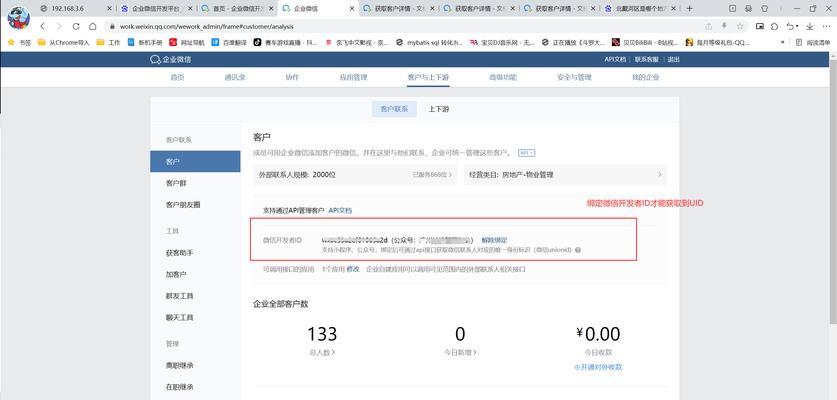Close the 192.168.3.6 tab
The width and height of the screenshot is (837, 400).
click(109, 9)
